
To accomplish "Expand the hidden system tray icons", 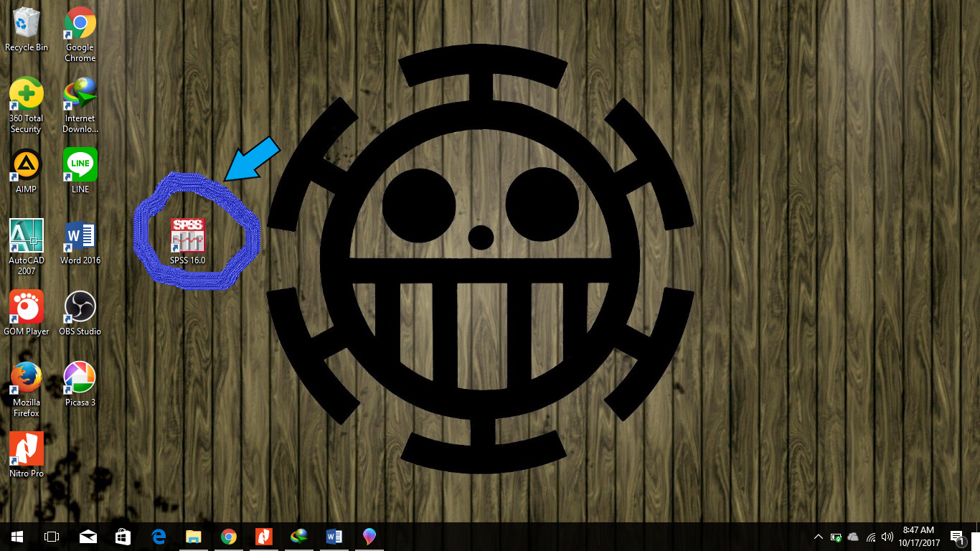I will (x=819, y=537).
